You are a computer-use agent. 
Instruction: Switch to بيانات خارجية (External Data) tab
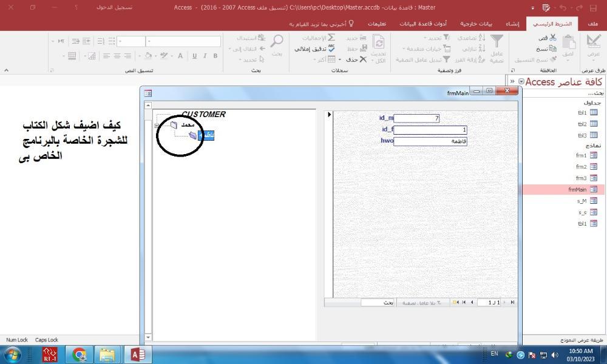[476, 24]
